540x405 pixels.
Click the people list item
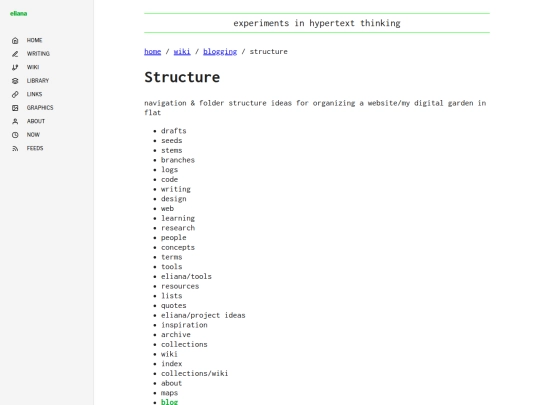point(174,238)
